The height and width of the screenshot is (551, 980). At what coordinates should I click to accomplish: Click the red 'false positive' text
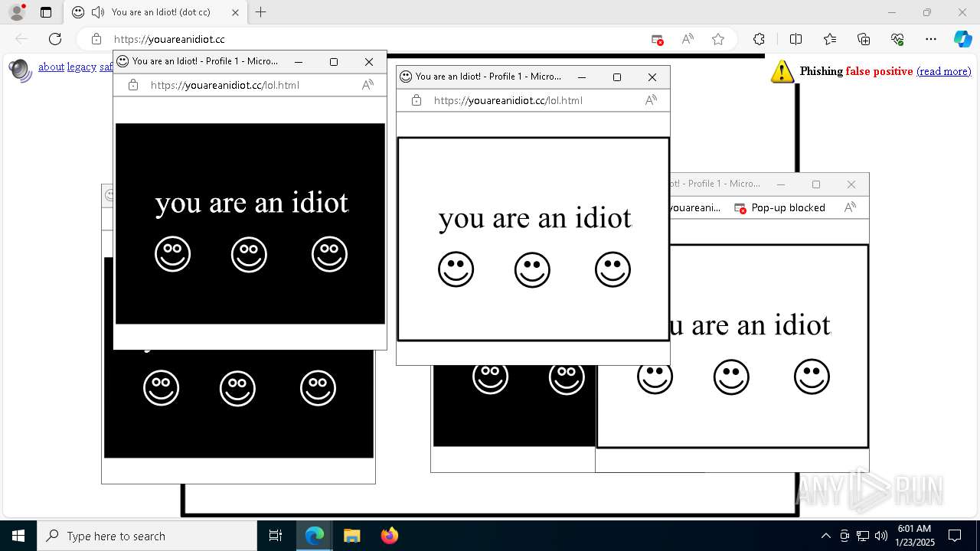point(879,71)
